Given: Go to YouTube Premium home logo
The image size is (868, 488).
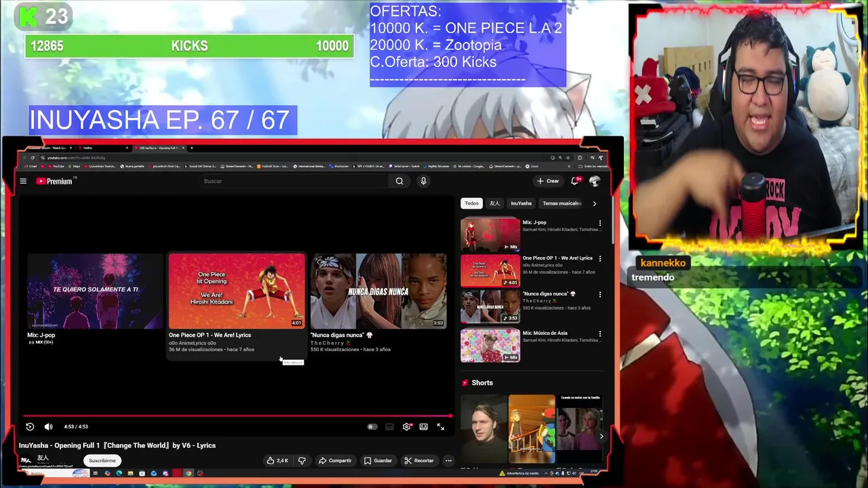Looking at the screenshot, I should pos(54,181).
